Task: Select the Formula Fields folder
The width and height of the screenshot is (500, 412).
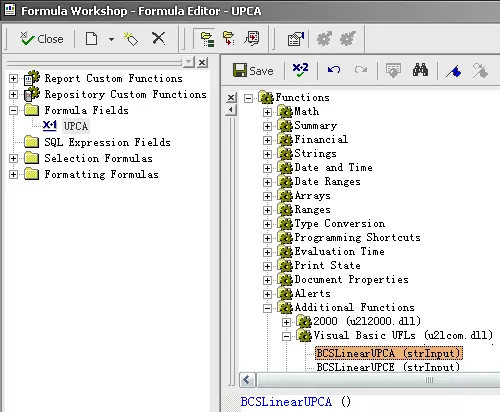Action: point(86,110)
